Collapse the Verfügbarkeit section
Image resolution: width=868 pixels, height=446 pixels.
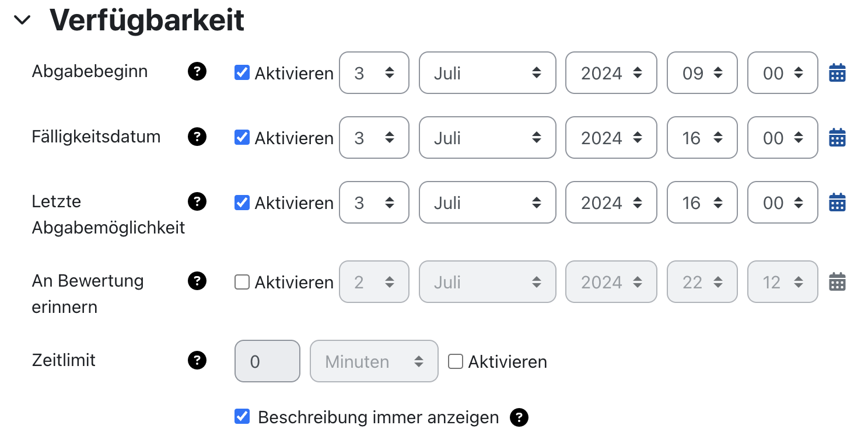23,19
